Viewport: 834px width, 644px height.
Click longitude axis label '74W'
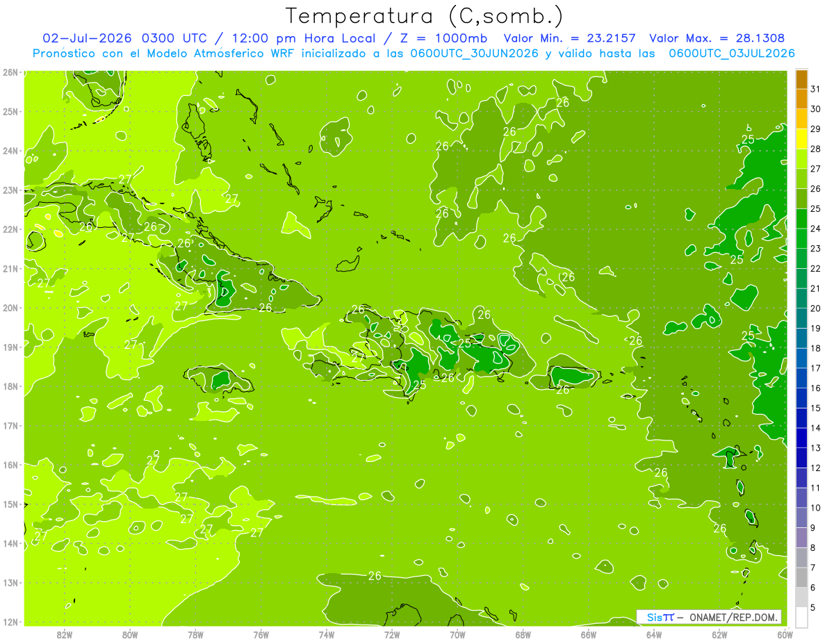coord(327,634)
